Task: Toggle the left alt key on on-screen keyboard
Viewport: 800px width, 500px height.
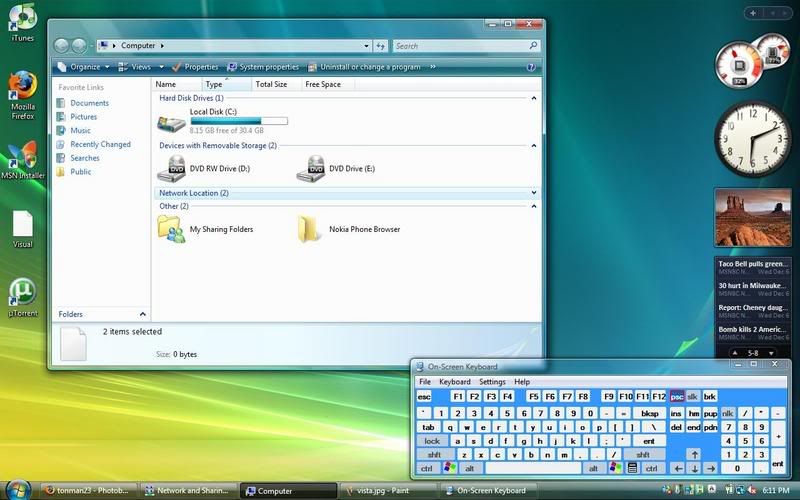Action: point(470,468)
